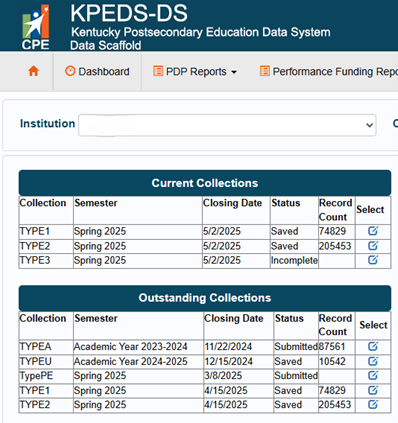
Task: Select the TYPEA collection edit icon
Action: (373, 346)
